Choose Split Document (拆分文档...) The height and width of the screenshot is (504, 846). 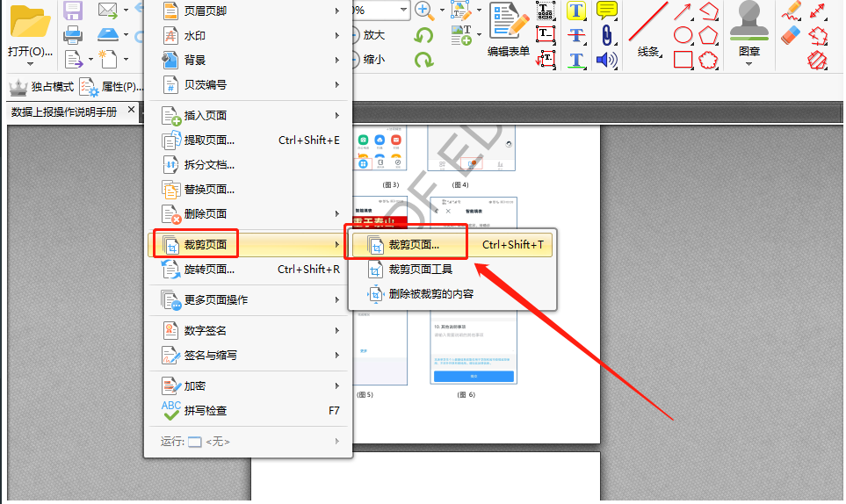tap(250, 164)
